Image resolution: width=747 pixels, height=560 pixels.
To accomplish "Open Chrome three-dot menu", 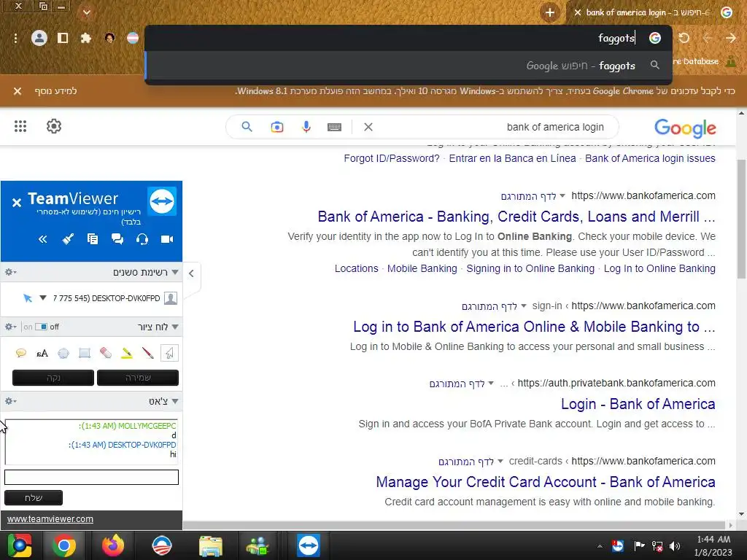I will click(x=16, y=38).
